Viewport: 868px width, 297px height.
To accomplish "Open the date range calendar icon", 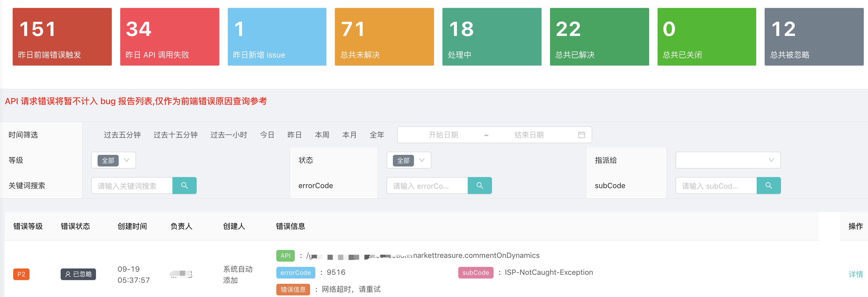I will coord(581,135).
